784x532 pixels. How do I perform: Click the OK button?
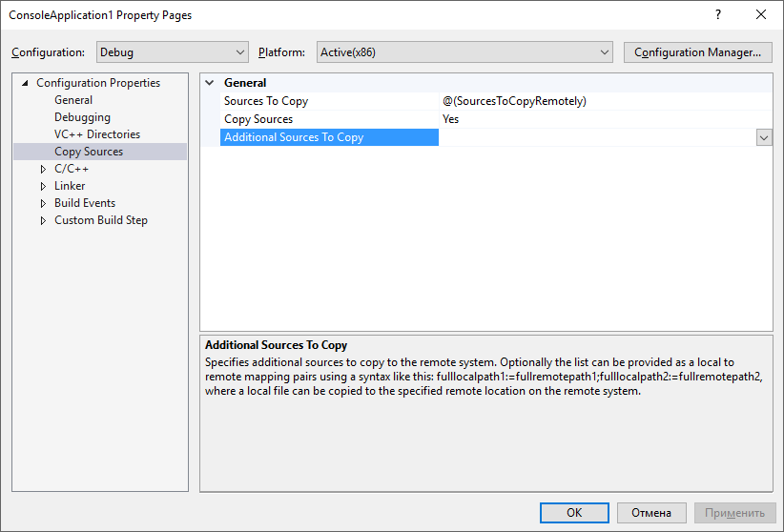[x=574, y=513]
